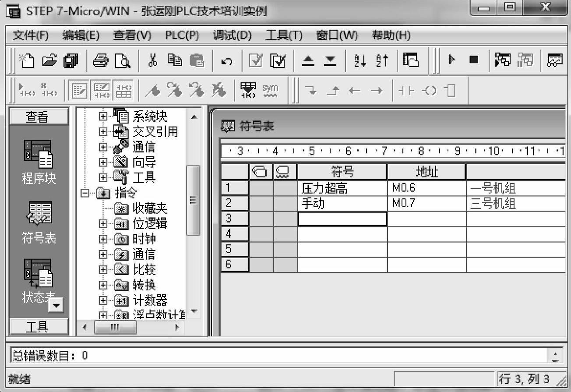Open 符号表 in the navigation bar
The image size is (571, 392).
pyautogui.click(x=39, y=222)
